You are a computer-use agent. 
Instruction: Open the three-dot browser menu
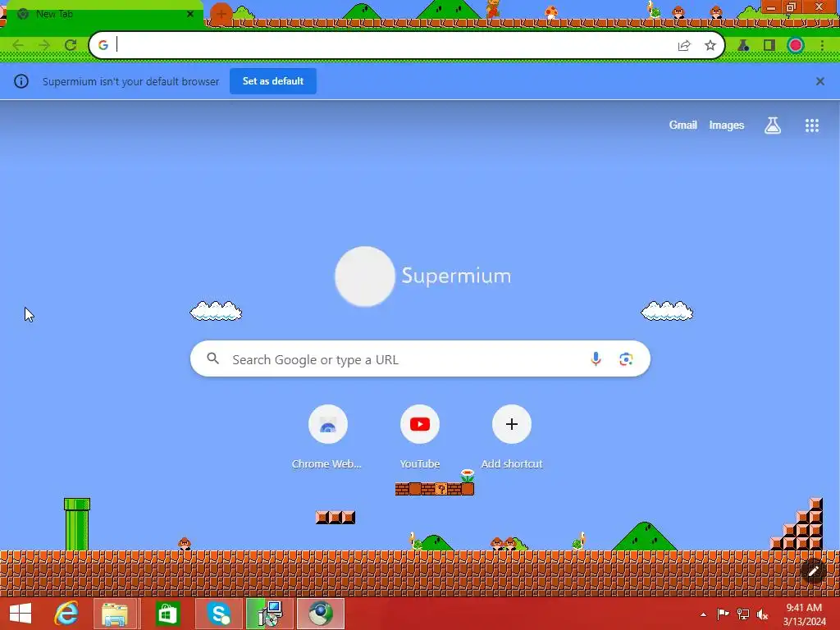pyautogui.click(x=822, y=46)
